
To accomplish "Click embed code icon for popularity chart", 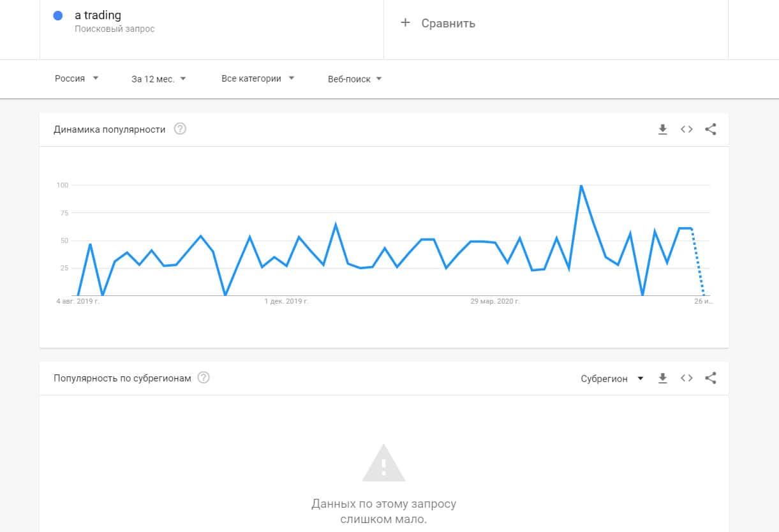I will tap(686, 129).
